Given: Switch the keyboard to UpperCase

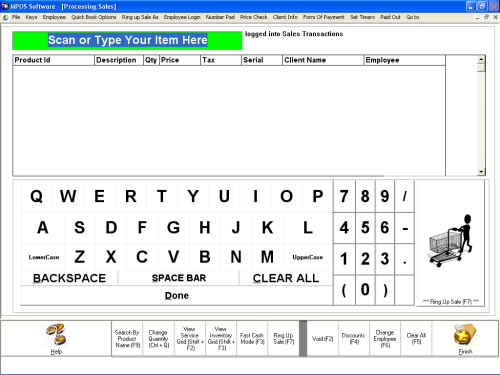Looking at the screenshot, I should tap(308, 257).
